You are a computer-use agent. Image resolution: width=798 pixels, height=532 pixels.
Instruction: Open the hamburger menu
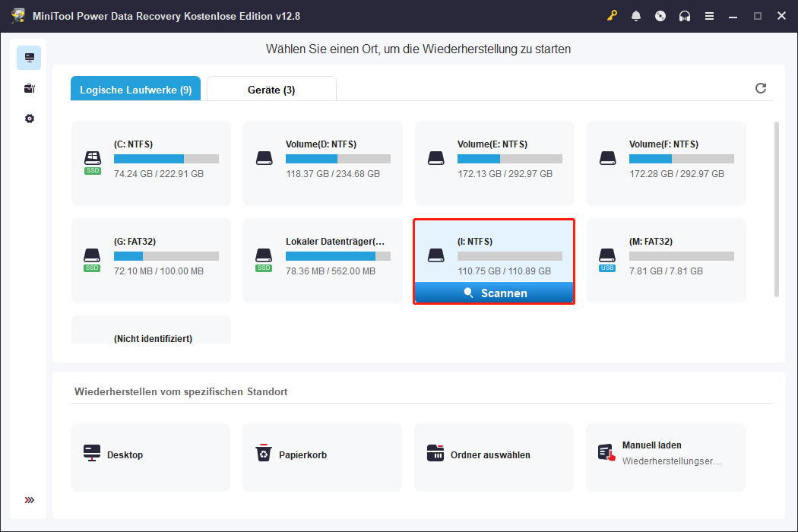709,15
